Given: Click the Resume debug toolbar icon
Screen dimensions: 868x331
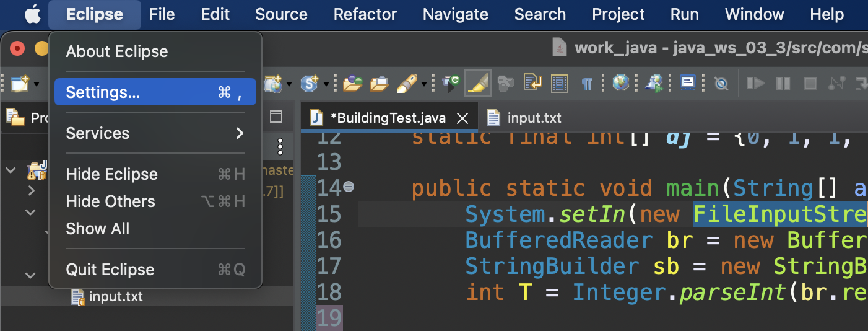Looking at the screenshot, I should click(755, 83).
